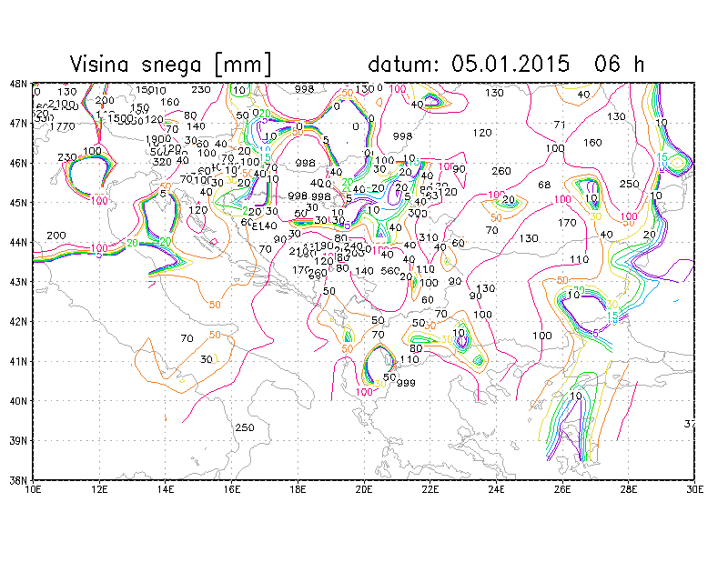Click the 12E longitude label
Screen dimensions: 728x562
point(99,489)
